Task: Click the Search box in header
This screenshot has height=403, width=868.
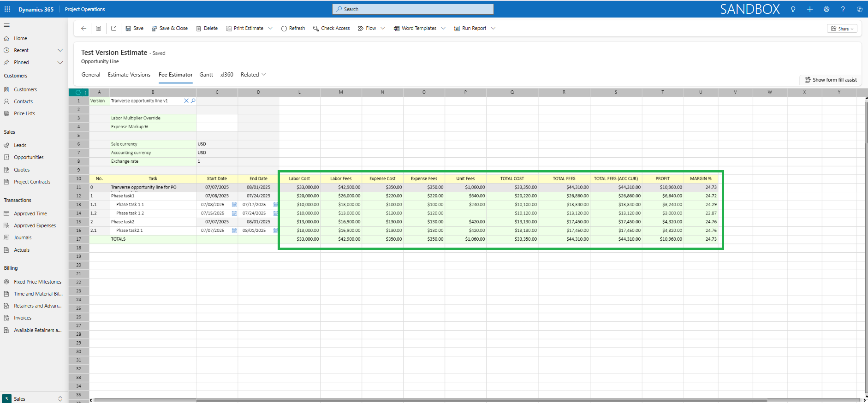Action: pos(413,9)
